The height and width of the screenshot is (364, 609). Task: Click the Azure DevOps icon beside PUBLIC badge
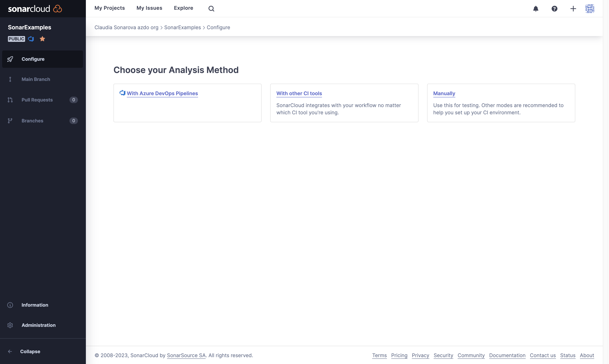(31, 39)
